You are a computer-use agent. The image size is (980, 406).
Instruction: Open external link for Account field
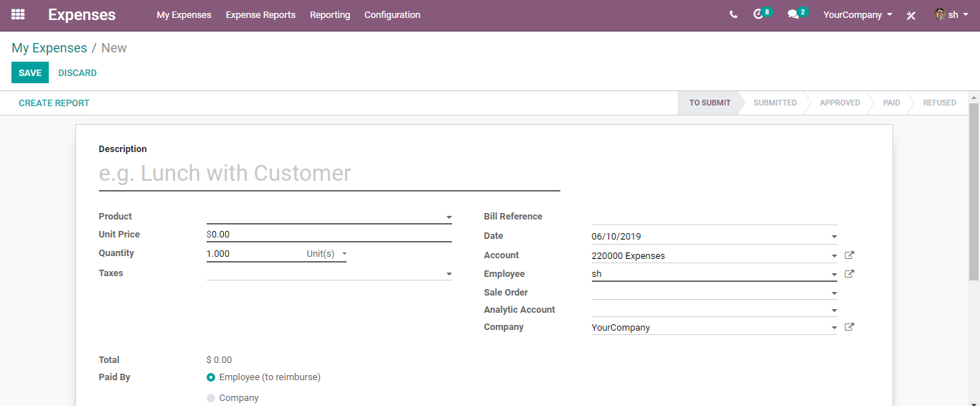click(x=849, y=255)
